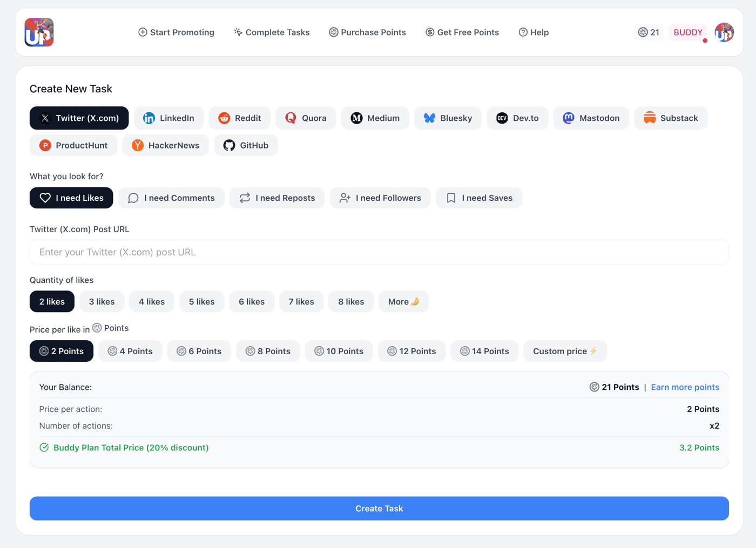Set price to 2 Points
The height and width of the screenshot is (548, 756).
click(62, 351)
